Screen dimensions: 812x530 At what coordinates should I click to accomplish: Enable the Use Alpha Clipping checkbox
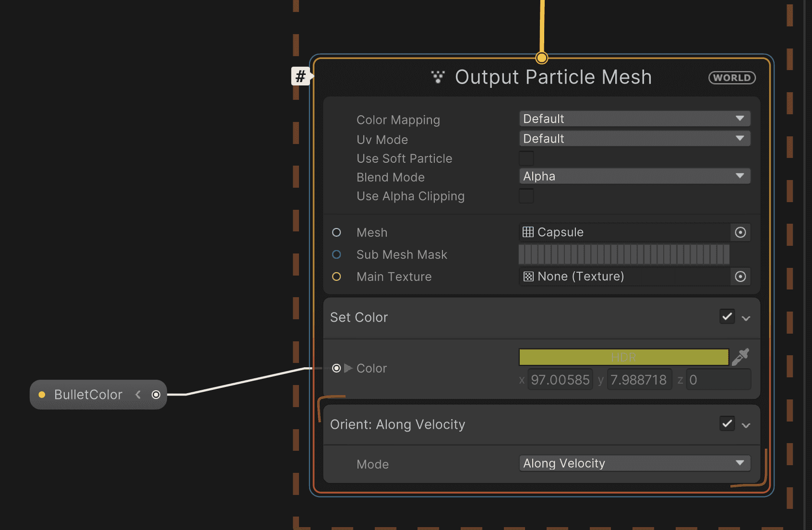point(526,196)
